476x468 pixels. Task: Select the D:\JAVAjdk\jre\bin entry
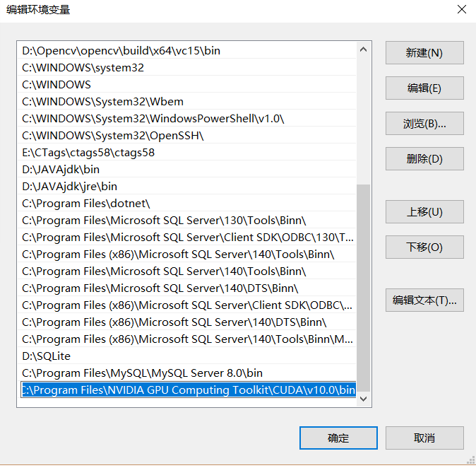click(x=187, y=187)
